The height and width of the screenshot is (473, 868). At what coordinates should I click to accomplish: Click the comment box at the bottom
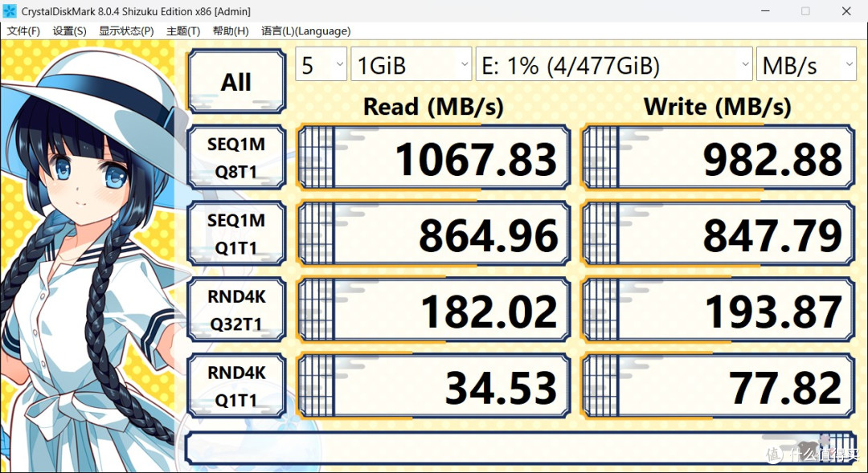520,448
